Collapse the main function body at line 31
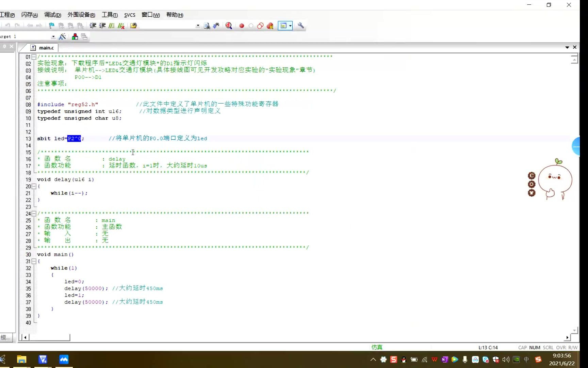 click(34, 261)
